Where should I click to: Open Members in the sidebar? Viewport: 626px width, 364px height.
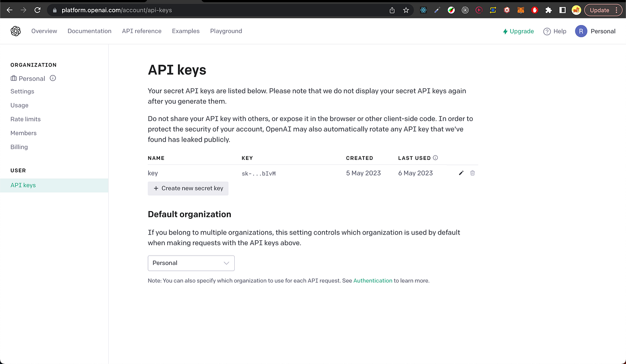point(23,133)
